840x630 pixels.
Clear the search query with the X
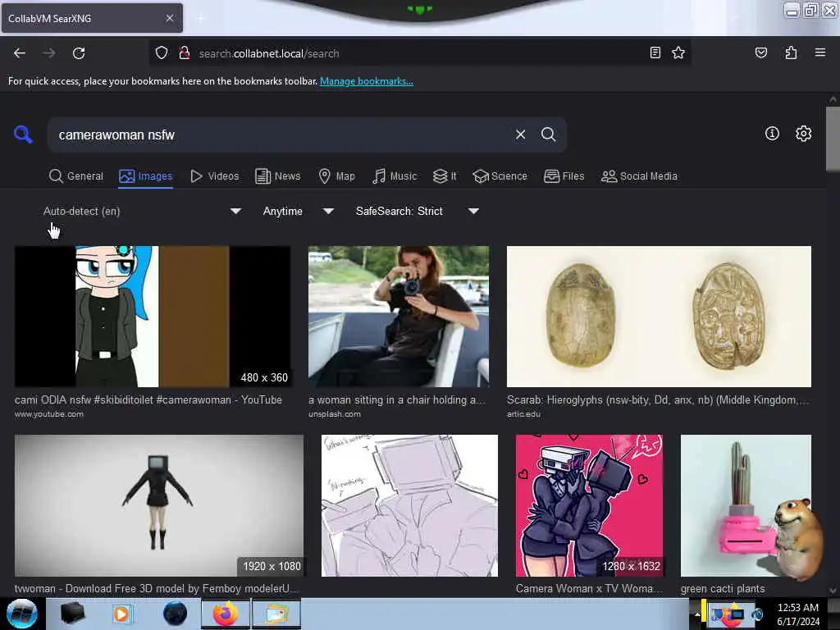coord(520,135)
